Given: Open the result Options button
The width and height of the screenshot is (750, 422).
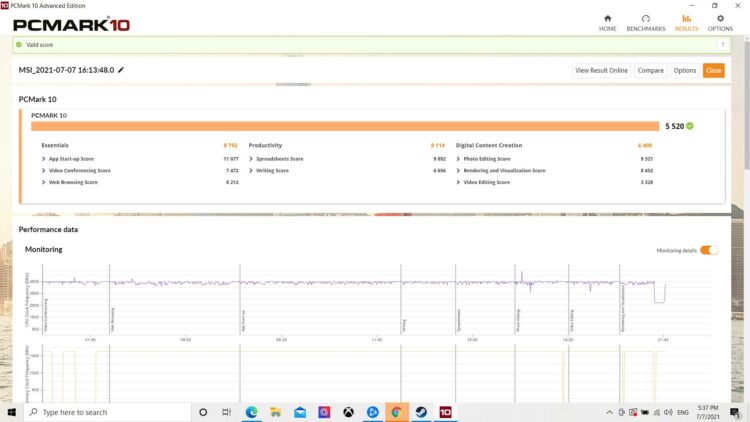Looking at the screenshot, I should click(x=684, y=70).
